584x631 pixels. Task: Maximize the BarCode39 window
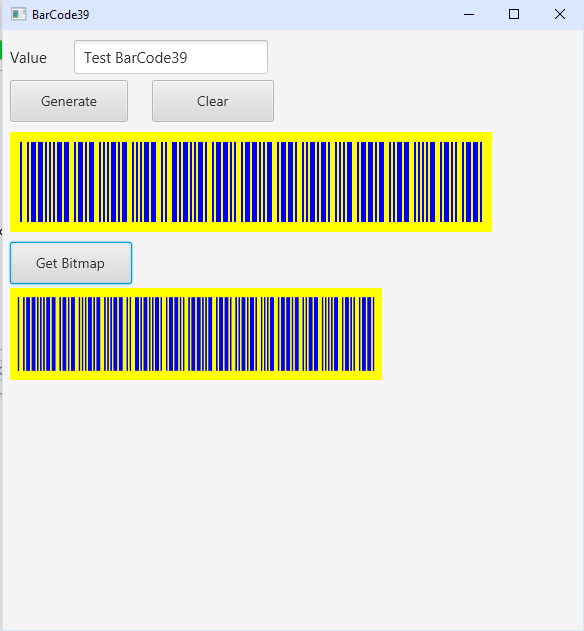(514, 14)
